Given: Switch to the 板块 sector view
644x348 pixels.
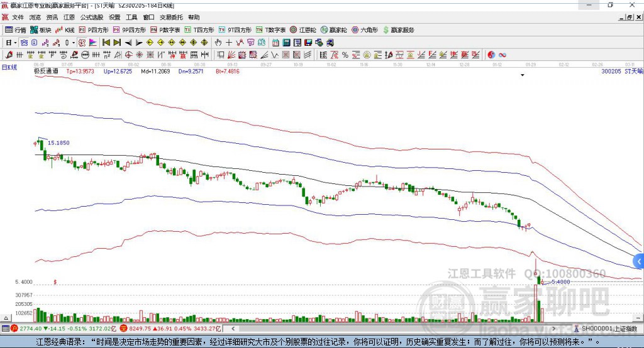Looking at the screenshot, I should pyautogui.click(x=40, y=30).
